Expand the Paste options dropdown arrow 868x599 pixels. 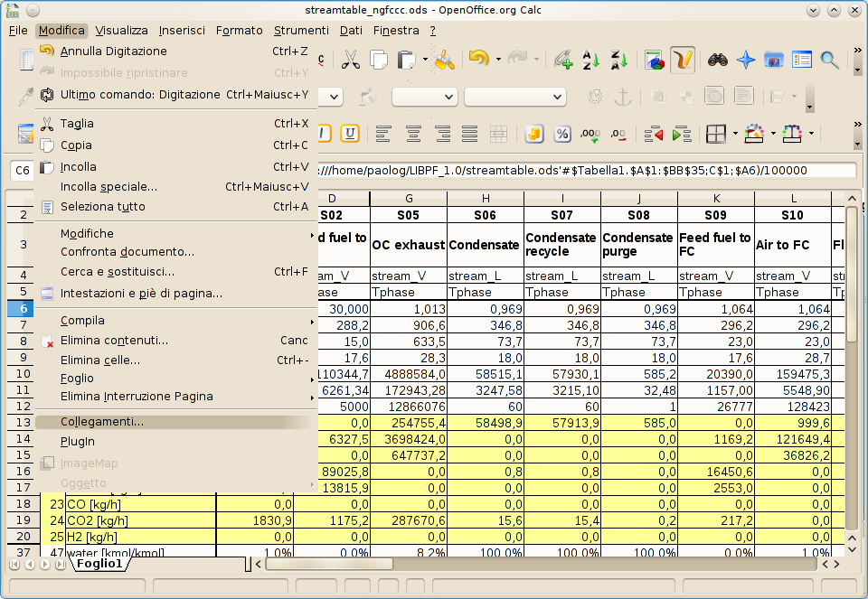(x=425, y=61)
